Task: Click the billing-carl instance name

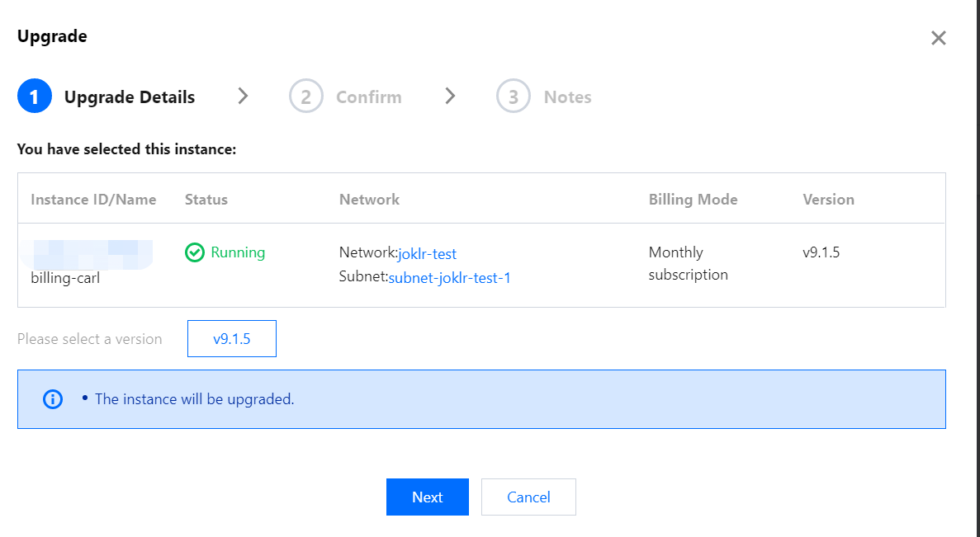Action: pyautogui.click(x=65, y=278)
